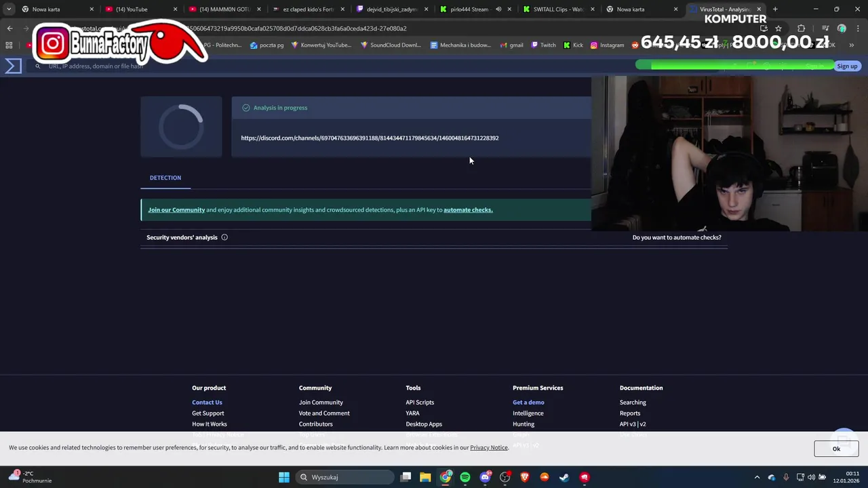Open the Reports documentation link

[630, 413]
